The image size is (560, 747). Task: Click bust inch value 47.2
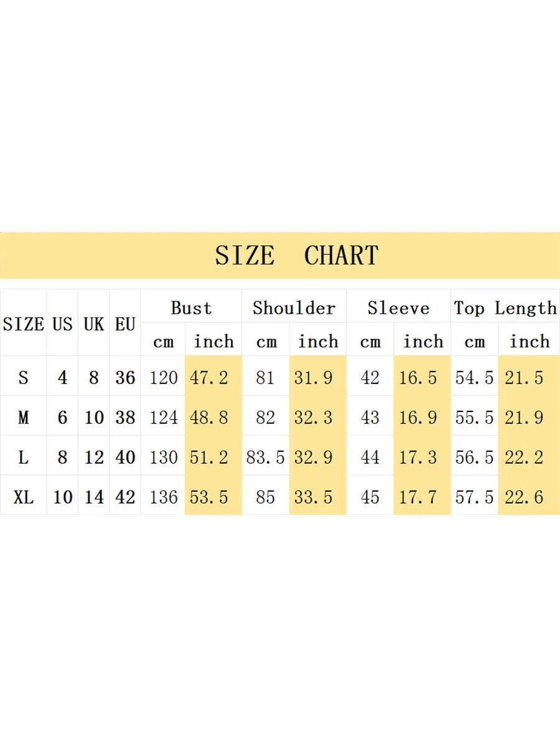[x=208, y=377]
